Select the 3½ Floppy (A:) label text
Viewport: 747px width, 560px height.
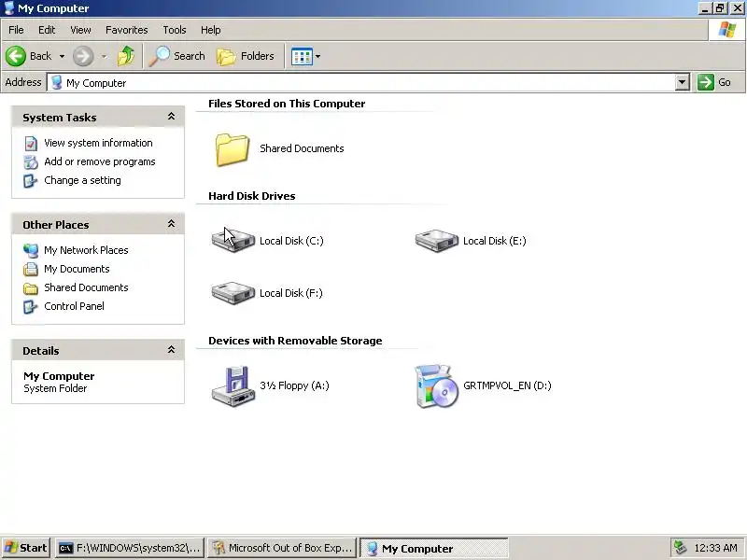(x=294, y=385)
